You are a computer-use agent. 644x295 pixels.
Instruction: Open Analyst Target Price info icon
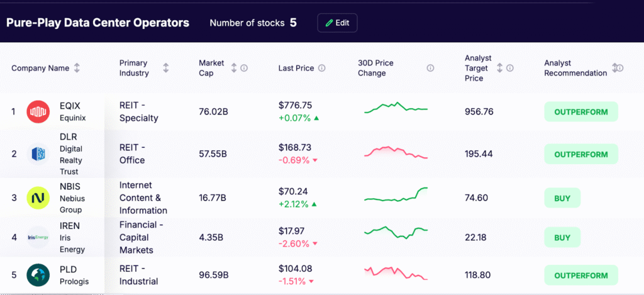(509, 68)
